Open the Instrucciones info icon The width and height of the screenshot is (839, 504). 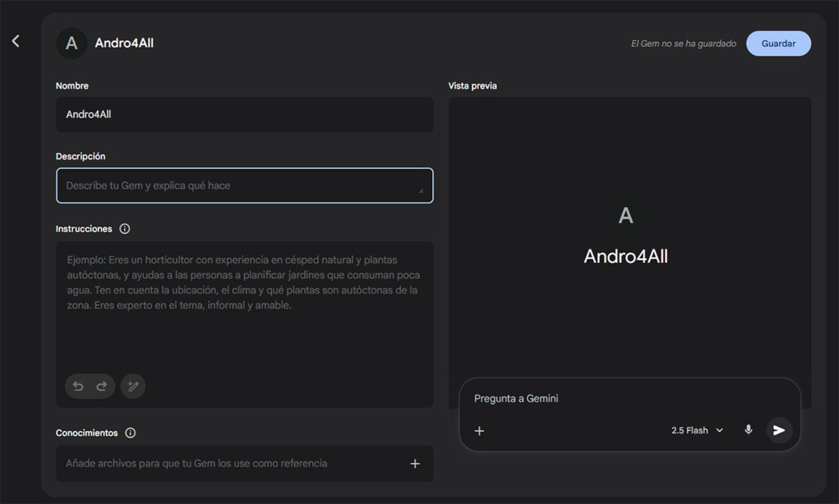point(125,229)
